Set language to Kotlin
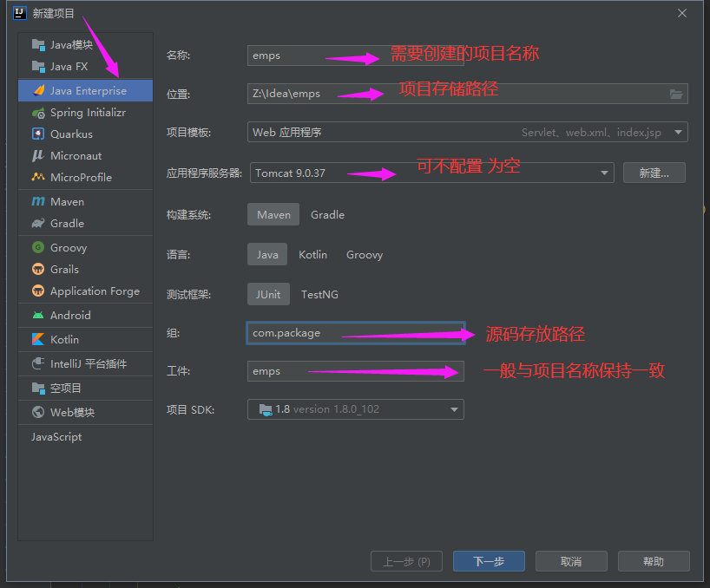This screenshot has height=588, width=710. 312,254
